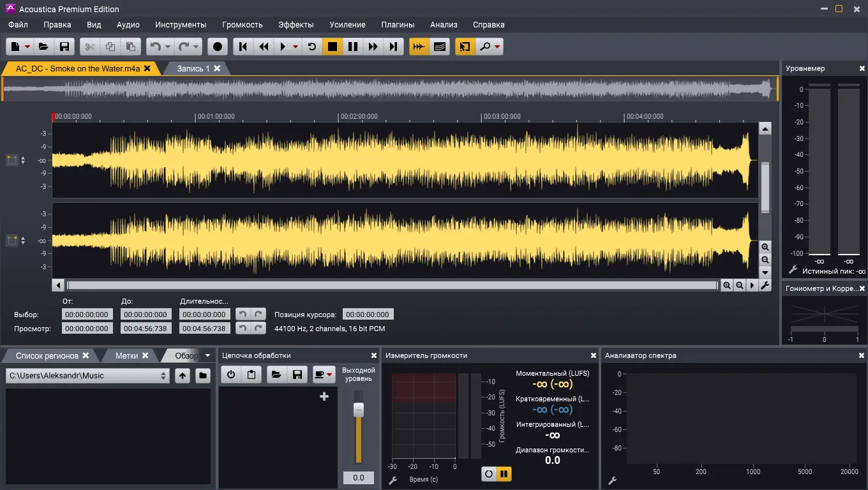
Task: Save the processing chain preset
Action: click(297, 375)
